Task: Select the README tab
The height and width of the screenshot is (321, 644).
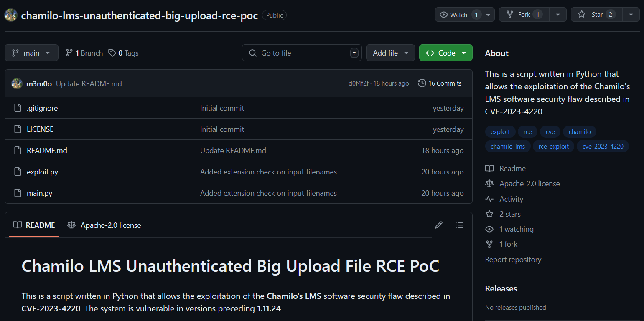Action: 34,225
